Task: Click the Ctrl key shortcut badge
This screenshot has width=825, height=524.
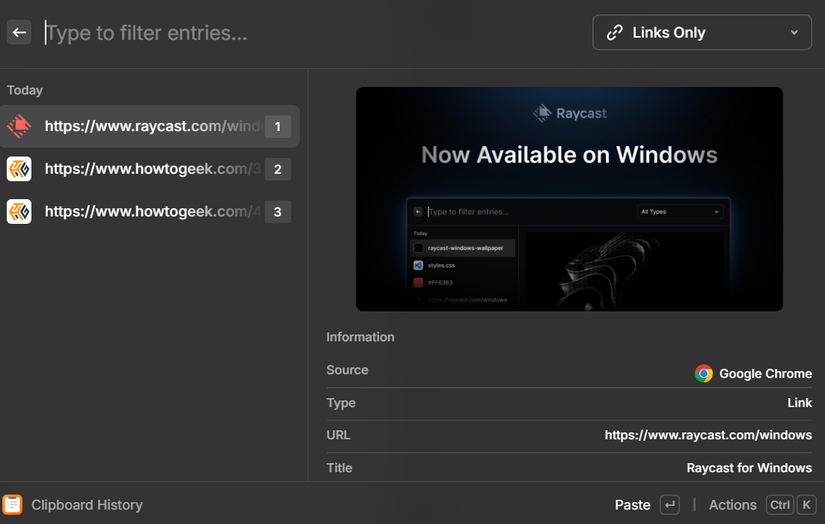Action: (780, 505)
